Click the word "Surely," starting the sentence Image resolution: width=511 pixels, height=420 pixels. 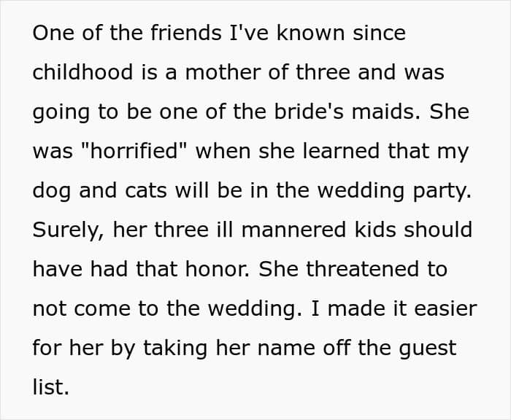point(69,230)
